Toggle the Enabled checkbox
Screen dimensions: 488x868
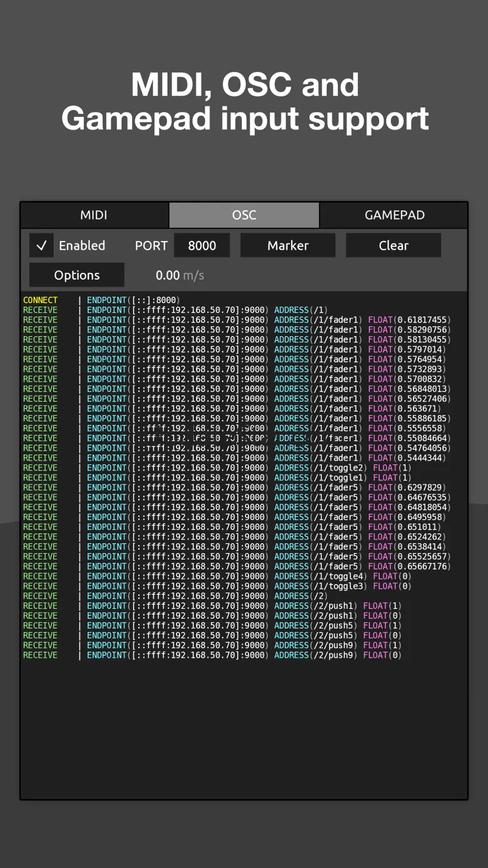click(41, 245)
